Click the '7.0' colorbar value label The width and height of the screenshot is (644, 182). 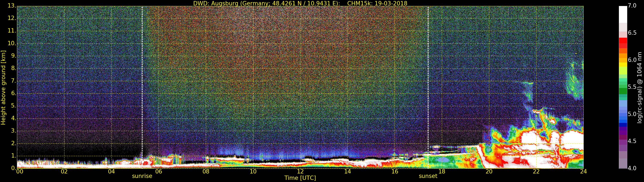coord(632,6)
